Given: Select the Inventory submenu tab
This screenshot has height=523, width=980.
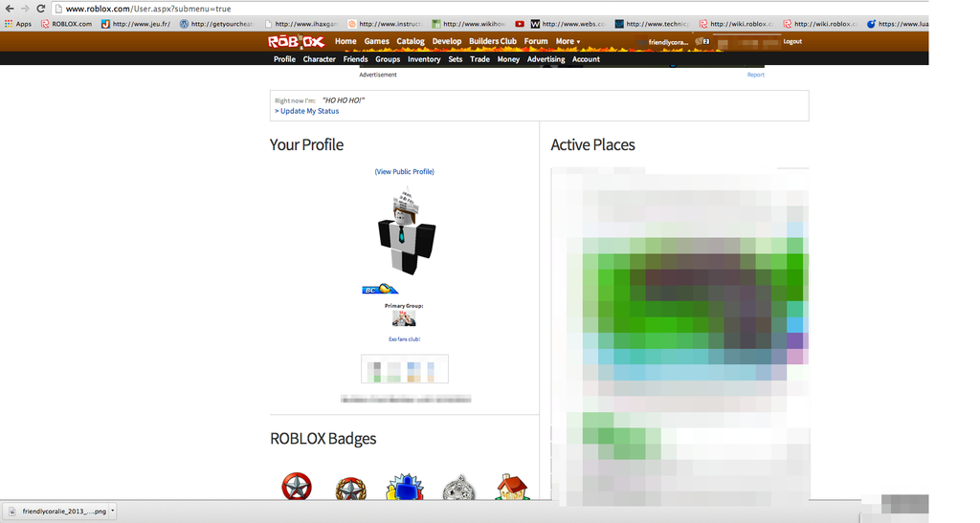Looking at the screenshot, I should [424, 59].
